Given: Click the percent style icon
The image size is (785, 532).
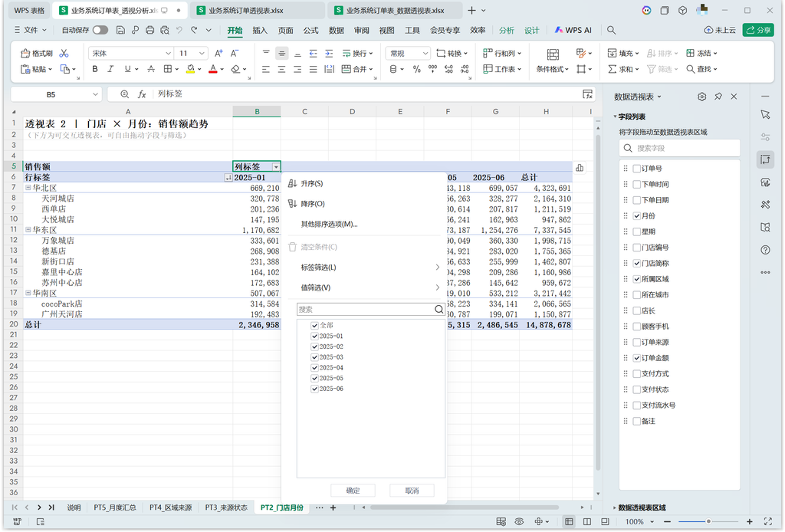Looking at the screenshot, I should click(x=416, y=69).
